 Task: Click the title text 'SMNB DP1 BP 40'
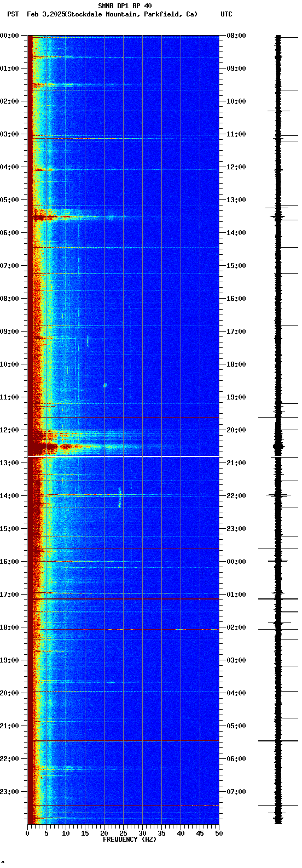click(x=125, y=6)
